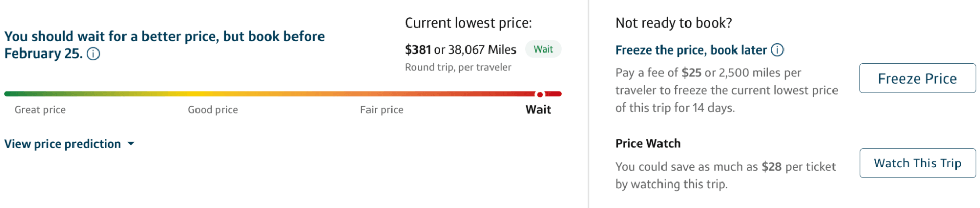This screenshot has height=208, width=980.
Task: Click the 38,067 Miles price text
Action: click(482, 49)
